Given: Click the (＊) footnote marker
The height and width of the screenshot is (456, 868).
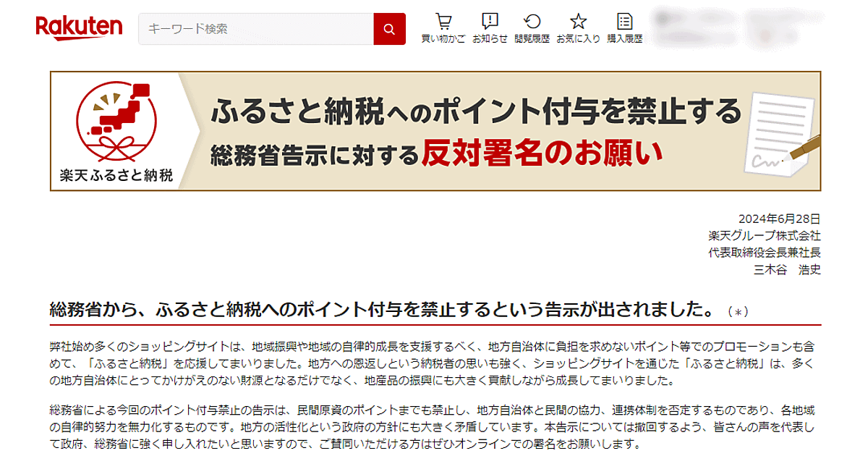Looking at the screenshot, I should [x=738, y=312].
